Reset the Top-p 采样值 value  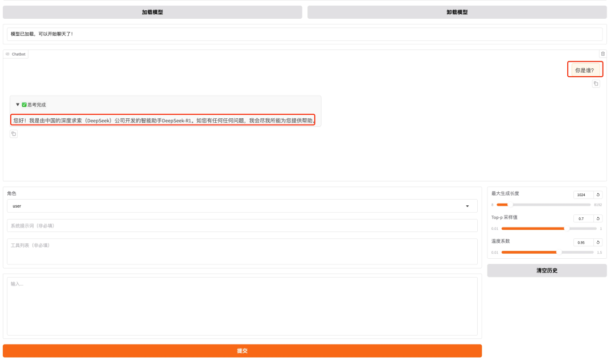[598, 218]
